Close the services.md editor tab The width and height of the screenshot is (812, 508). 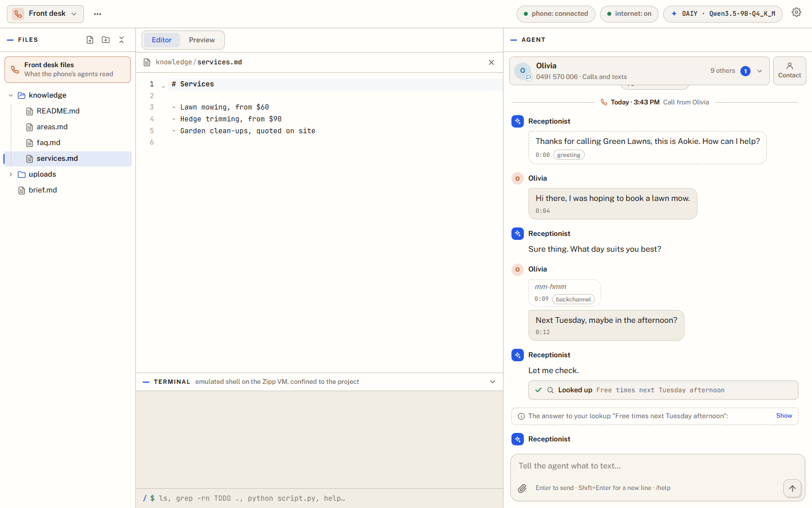coord(491,63)
